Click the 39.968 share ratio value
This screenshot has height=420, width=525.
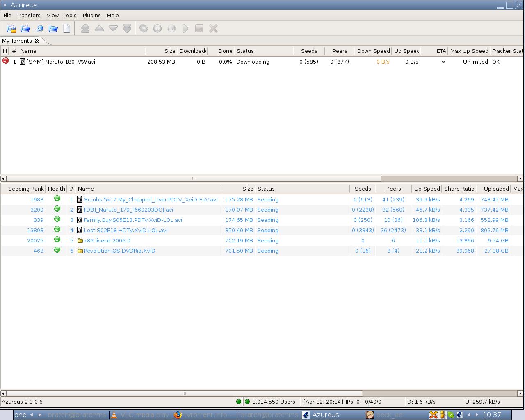465,251
